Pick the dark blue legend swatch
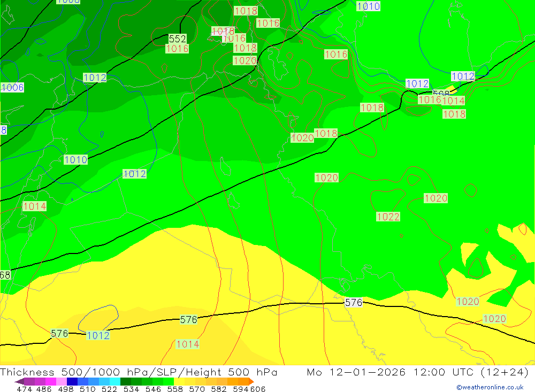The height and width of the screenshot is (392, 535). 72,381
